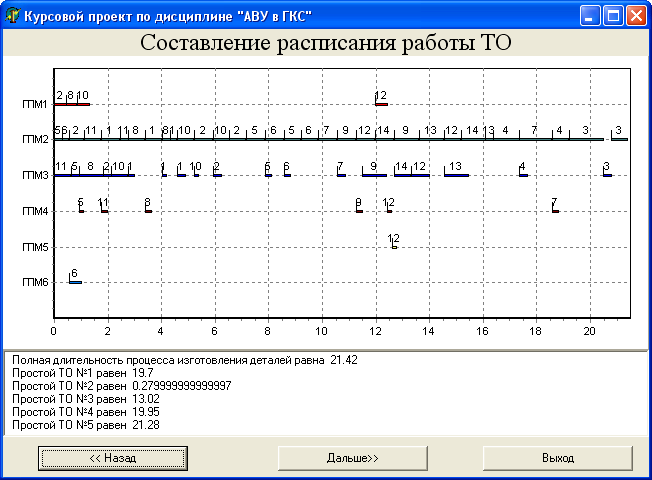
Task: Select the blue bar 6 in the ГПМ6 row
Action: 75,282
